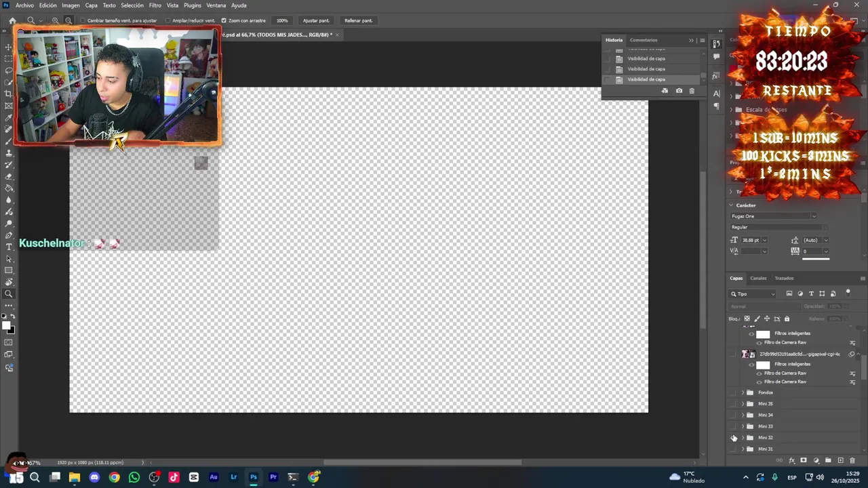Screen dimensions: 868x488
Task: Open the Ventana menu
Action: click(216, 5)
